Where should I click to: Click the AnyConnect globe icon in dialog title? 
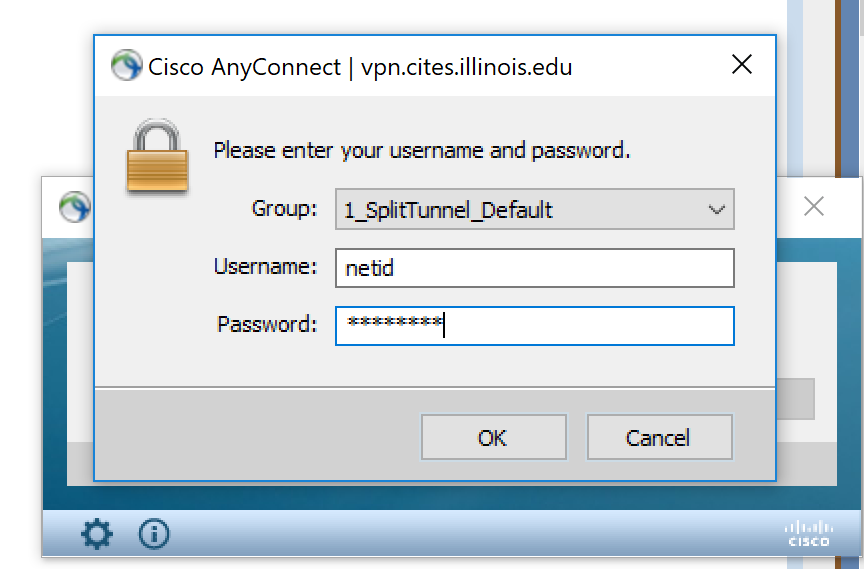126,65
